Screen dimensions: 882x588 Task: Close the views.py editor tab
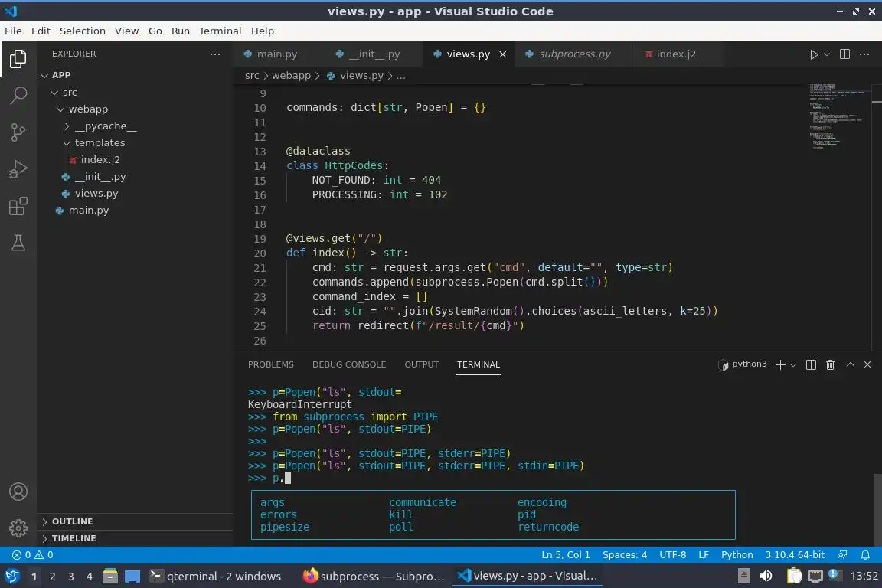pyautogui.click(x=503, y=54)
